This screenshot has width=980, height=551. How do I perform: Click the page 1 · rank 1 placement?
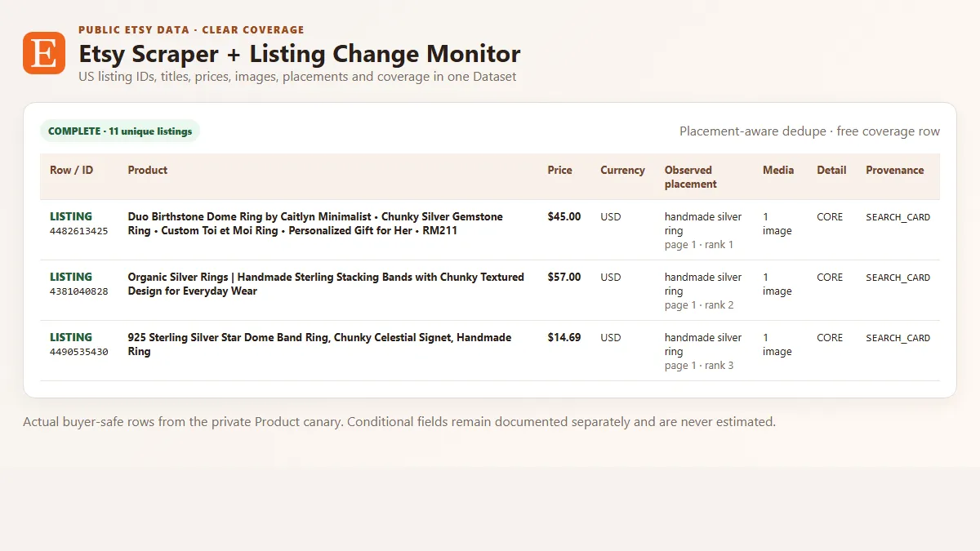699,245
